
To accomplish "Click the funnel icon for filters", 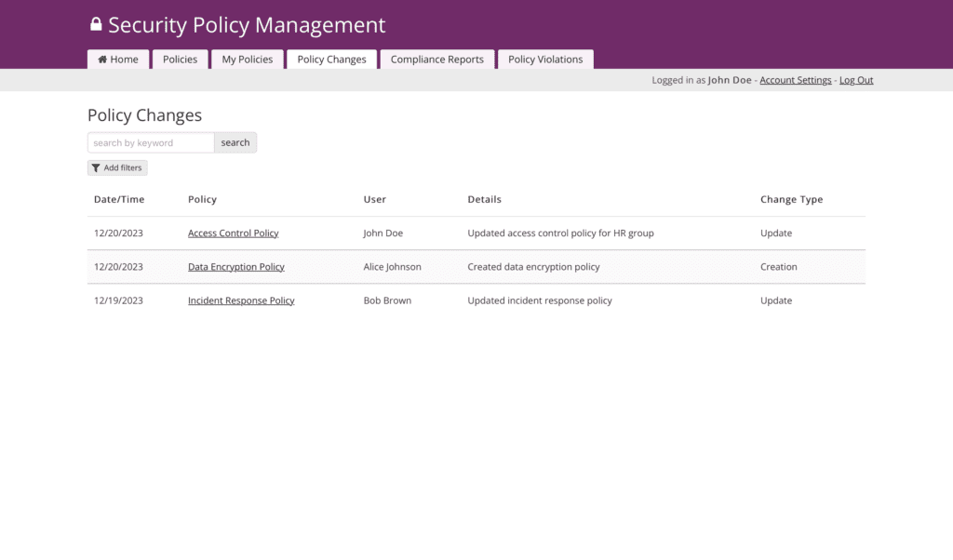I will [x=96, y=168].
